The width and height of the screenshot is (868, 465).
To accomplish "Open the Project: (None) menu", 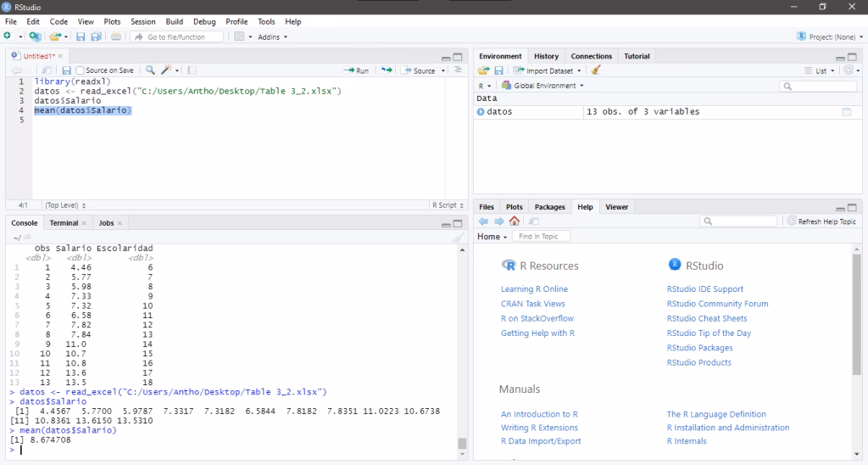I will (x=829, y=36).
